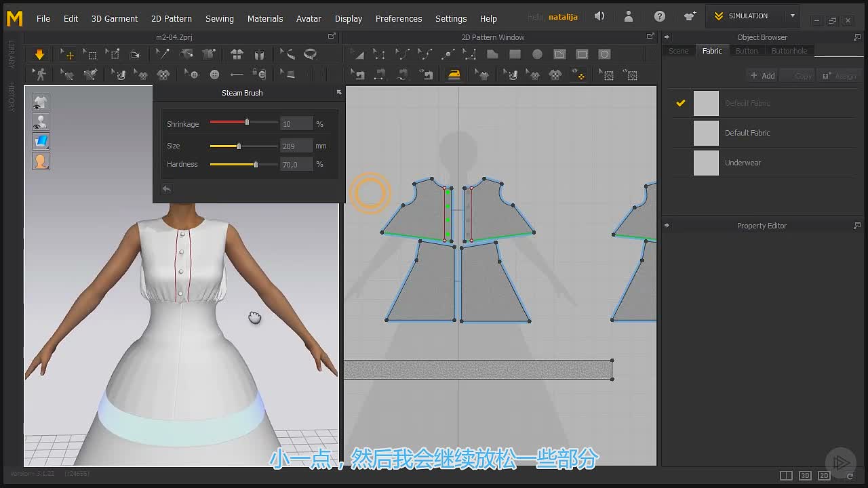Select the Internal Circle tool
868x488 pixels.
(604, 54)
